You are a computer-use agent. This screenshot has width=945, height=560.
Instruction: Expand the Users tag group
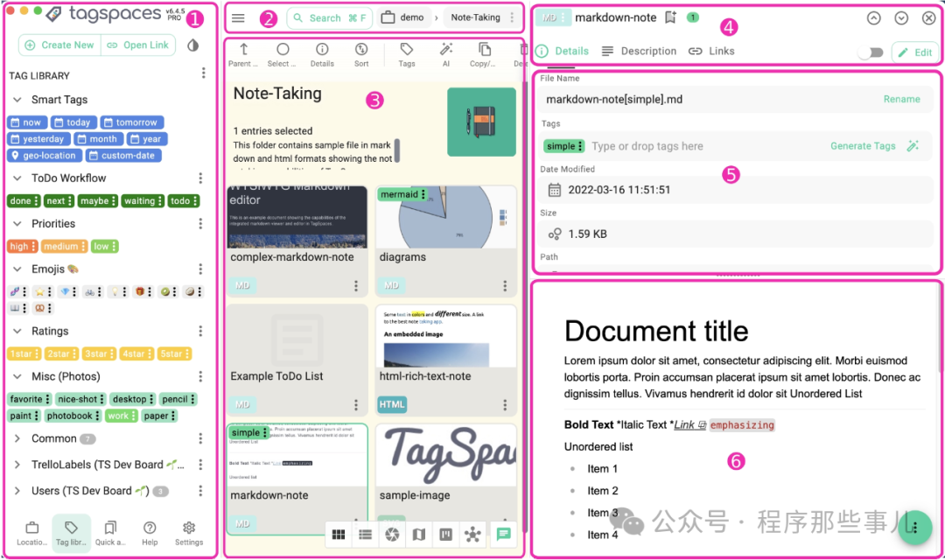[x=17, y=491]
